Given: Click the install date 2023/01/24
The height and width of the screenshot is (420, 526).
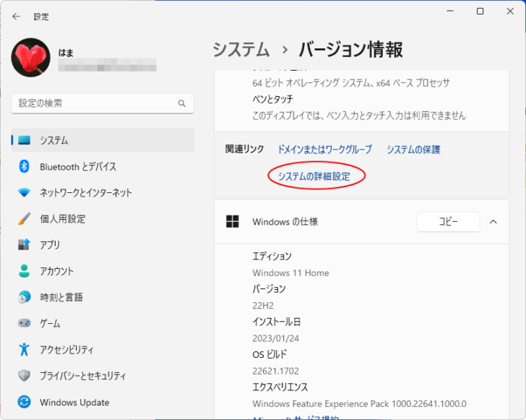Looking at the screenshot, I should click(275, 338).
